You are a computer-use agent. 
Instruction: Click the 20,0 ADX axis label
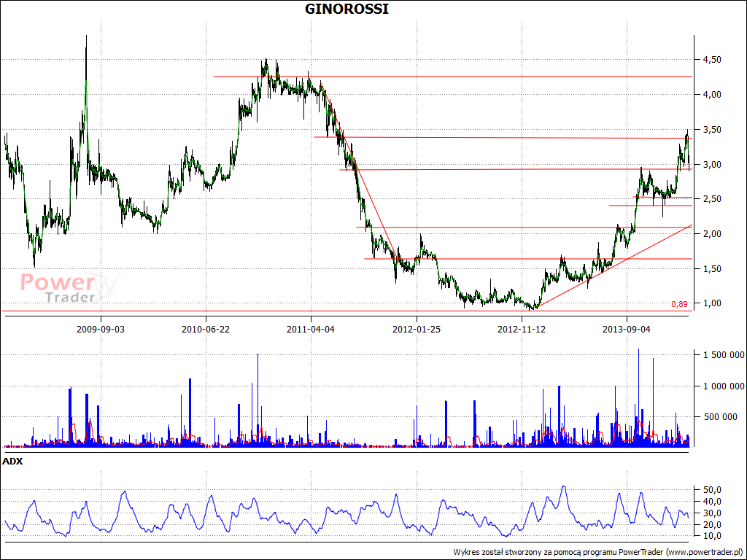pyautogui.click(x=712, y=524)
